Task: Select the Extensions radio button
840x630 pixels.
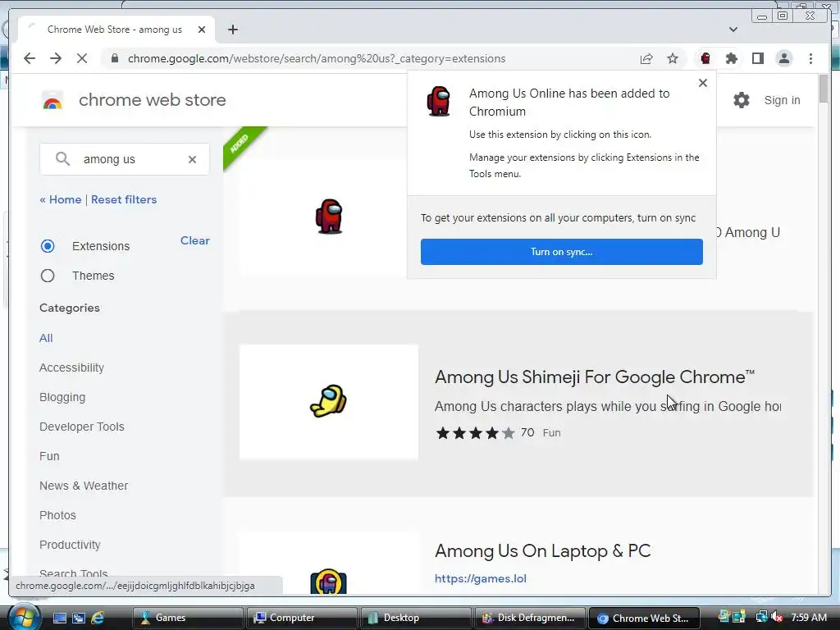Action: click(48, 246)
